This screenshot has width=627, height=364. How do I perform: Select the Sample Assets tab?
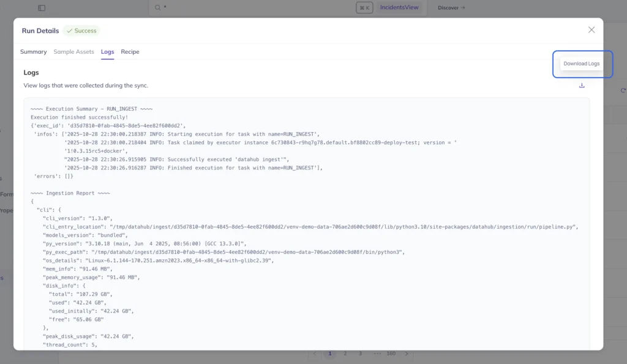click(x=73, y=52)
